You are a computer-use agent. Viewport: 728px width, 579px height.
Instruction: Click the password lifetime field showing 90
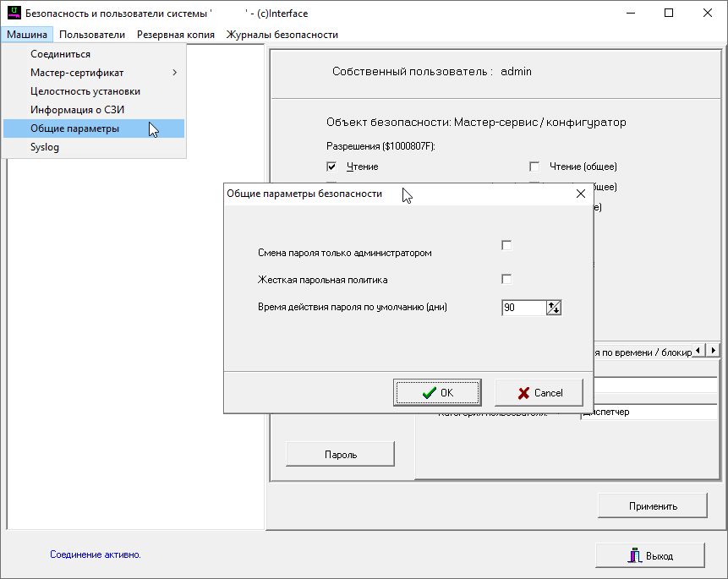coord(523,309)
